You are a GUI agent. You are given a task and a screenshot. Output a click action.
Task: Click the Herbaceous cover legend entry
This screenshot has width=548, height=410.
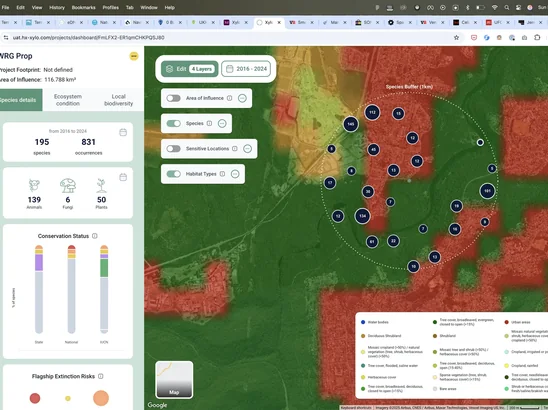click(378, 377)
